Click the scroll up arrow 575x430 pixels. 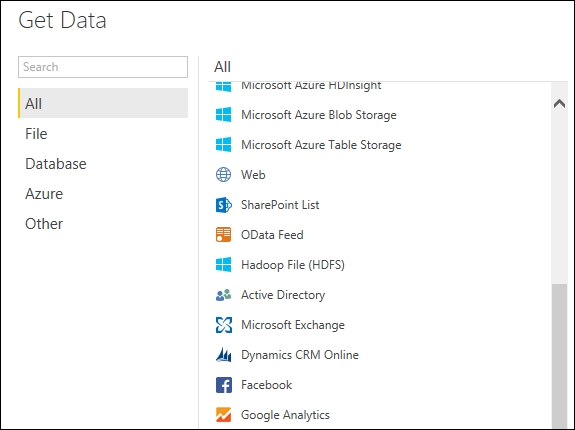tap(559, 104)
